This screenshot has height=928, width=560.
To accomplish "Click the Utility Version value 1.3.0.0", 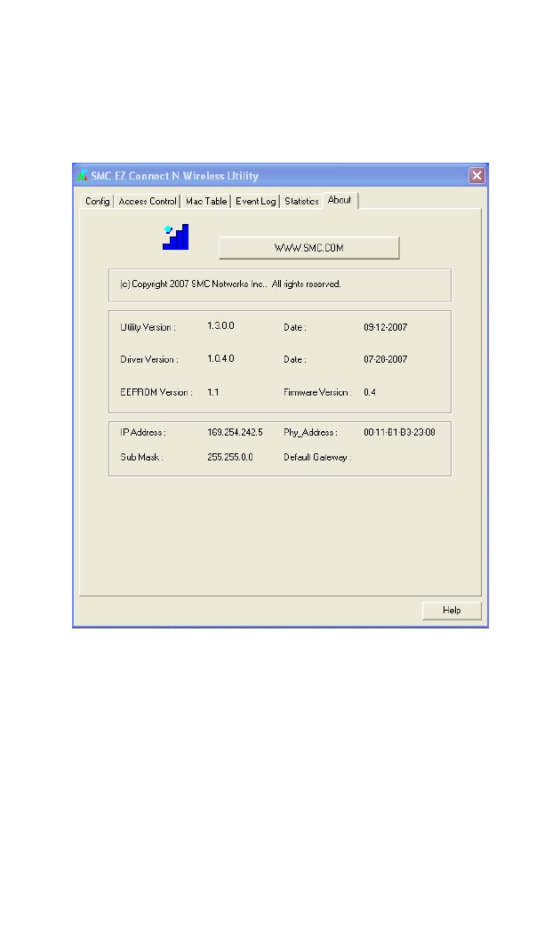I will click(x=220, y=325).
